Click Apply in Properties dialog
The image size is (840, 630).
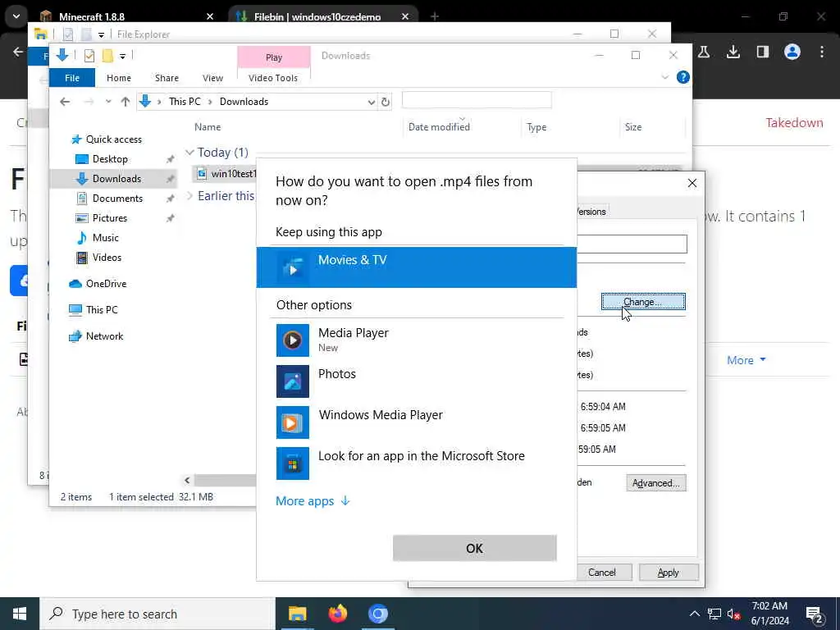coord(668,572)
